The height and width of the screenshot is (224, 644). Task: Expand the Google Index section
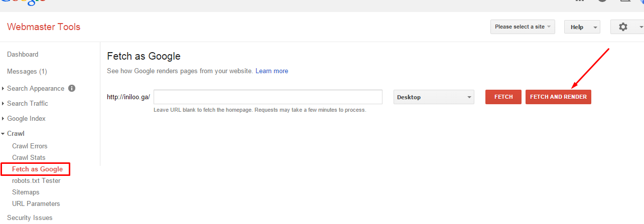coord(26,119)
